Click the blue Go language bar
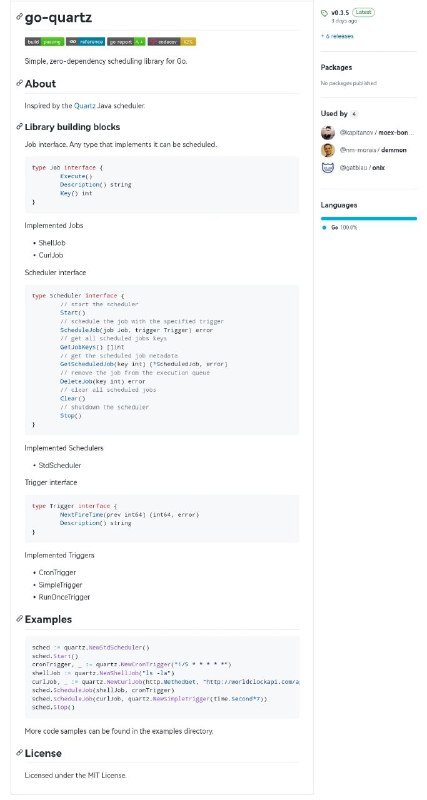Viewport: 427px width, 800px height. (369, 218)
